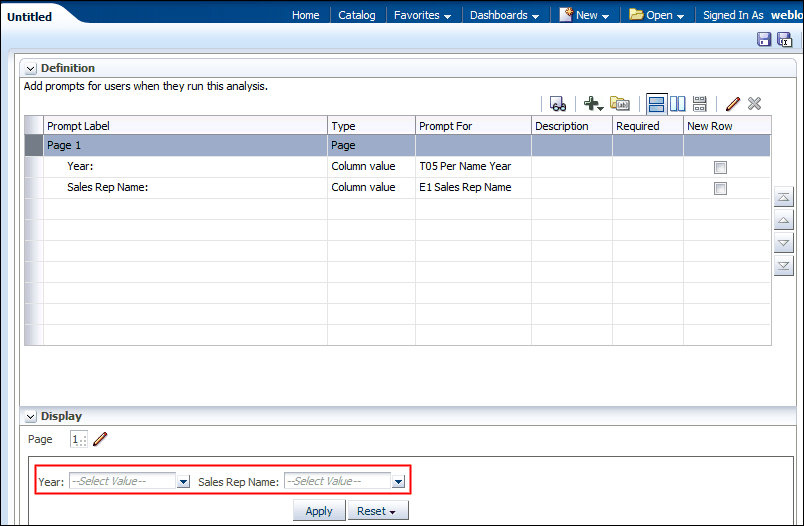This screenshot has width=804, height=526.
Task: Click the Save As icon
Action: pyautogui.click(x=785, y=39)
